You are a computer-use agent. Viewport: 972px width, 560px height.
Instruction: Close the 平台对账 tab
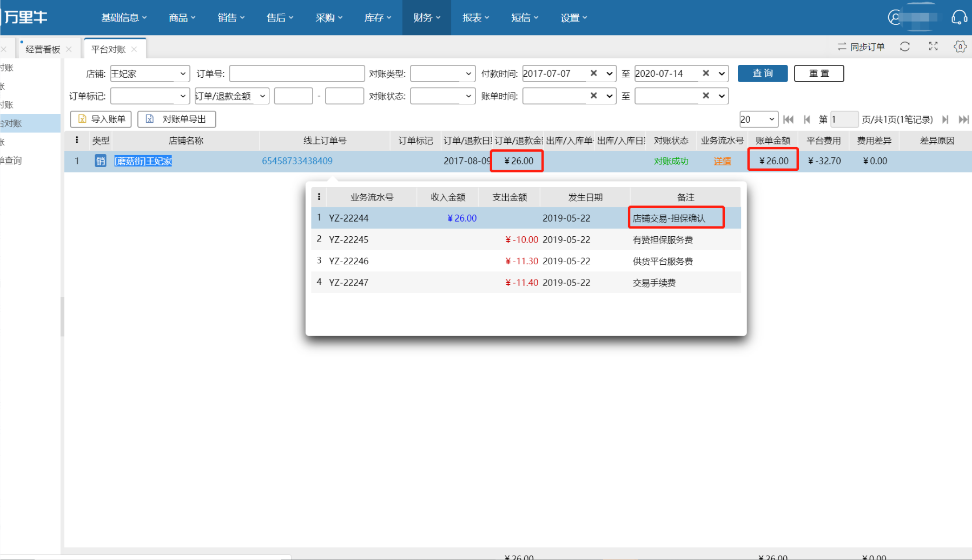(x=134, y=49)
